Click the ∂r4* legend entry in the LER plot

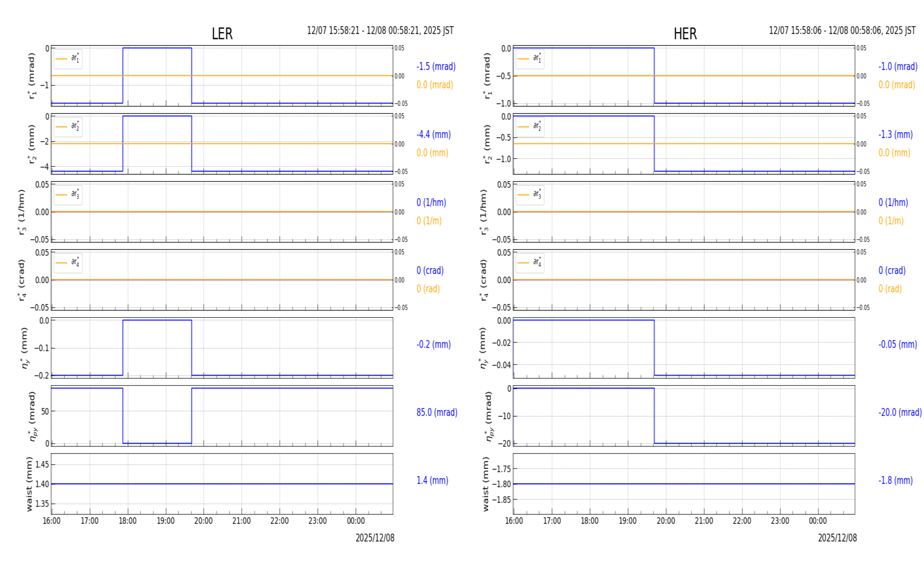[x=68, y=263]
